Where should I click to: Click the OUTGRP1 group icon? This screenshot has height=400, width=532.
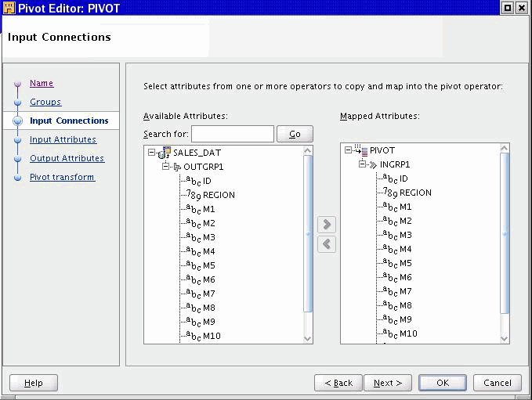coord(176,167)
